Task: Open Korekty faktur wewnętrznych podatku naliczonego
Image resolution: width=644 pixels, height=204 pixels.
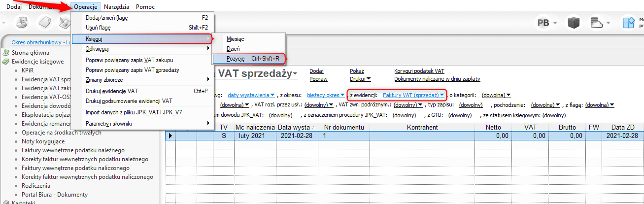Action: pyautogui.click(x=86, y=177)
